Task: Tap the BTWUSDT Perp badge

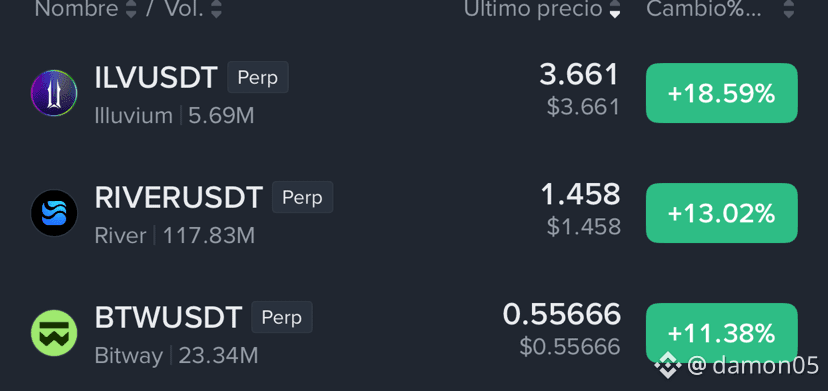Action: click(x=282, y=317)
